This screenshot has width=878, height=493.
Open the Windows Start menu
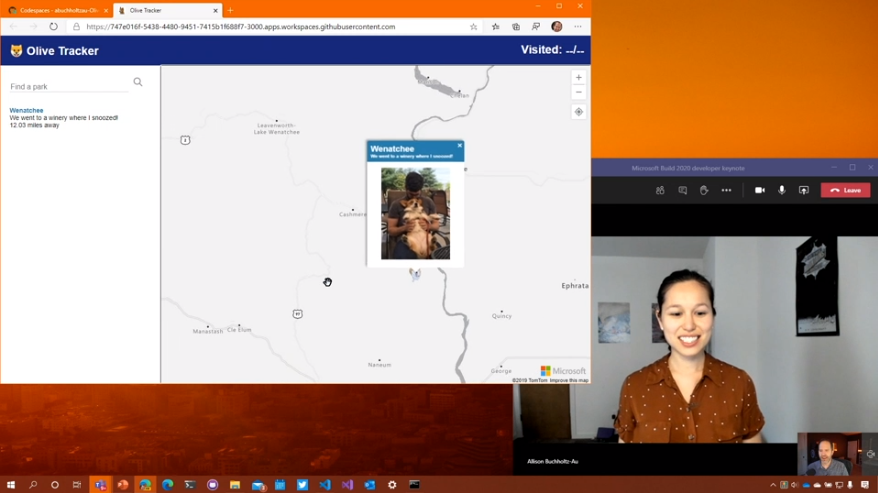point(11,485)
